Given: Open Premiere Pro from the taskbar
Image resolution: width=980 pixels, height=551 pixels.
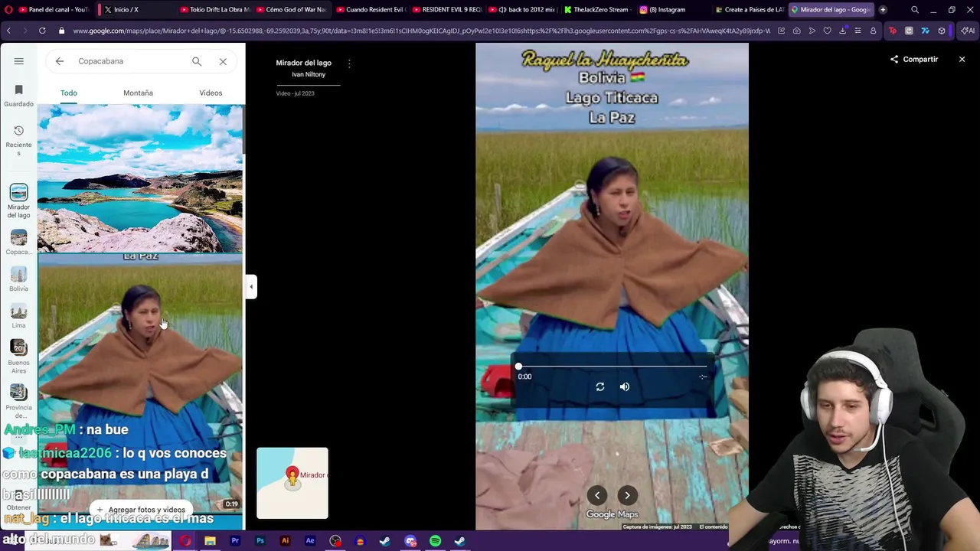Looking at the screenshot, I should pyautogui.click(x=235, y=541).
